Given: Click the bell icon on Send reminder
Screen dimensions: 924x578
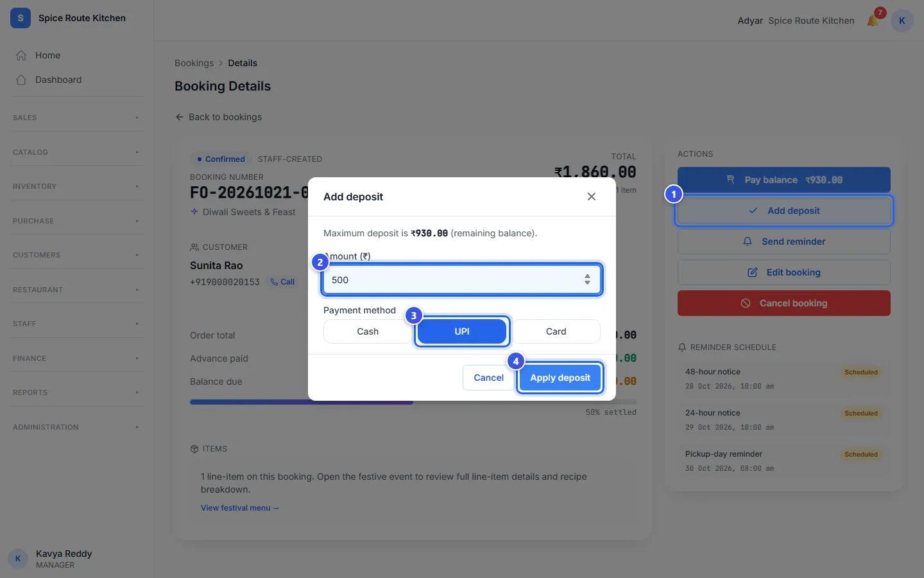Looking at the screenshot, I should tap(748, 241).
